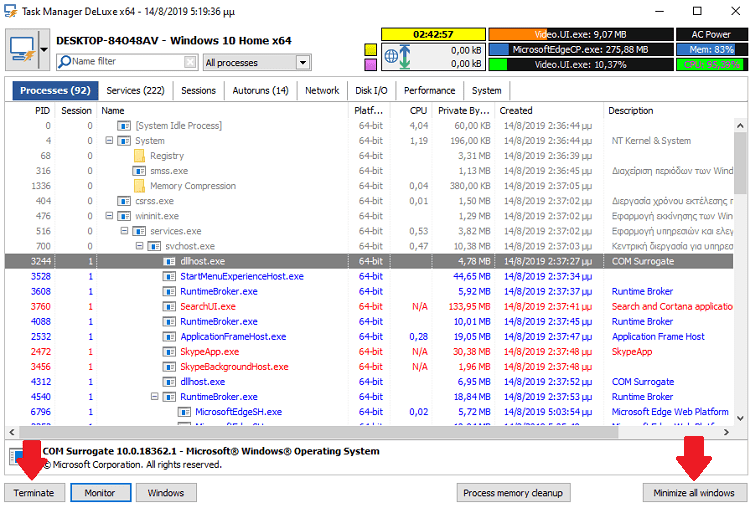Click the yellow uptime bar 02:42:57
This screenshot has height=508, width=750.
pos(433,34)
